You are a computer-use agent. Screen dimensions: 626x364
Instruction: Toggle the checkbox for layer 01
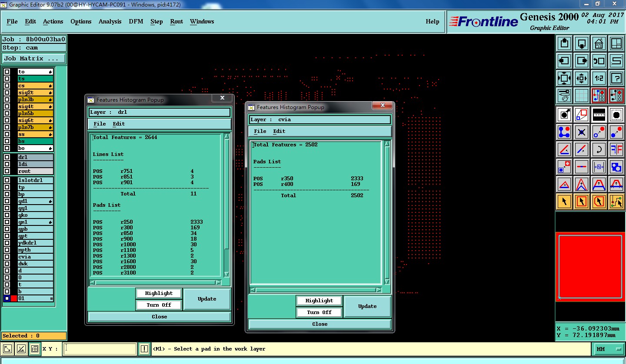pyautogui.click(x=7, y=298)
